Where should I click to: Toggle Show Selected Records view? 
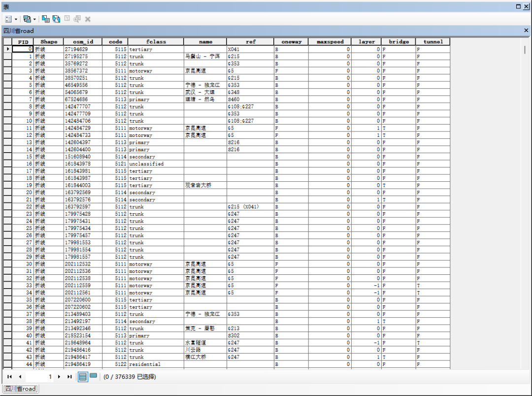93,376
